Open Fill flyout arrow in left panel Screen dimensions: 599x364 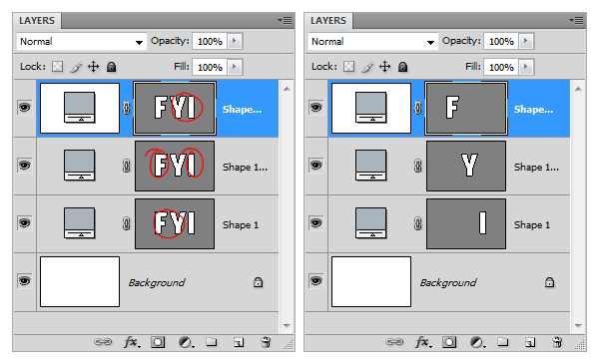(235, 67)
